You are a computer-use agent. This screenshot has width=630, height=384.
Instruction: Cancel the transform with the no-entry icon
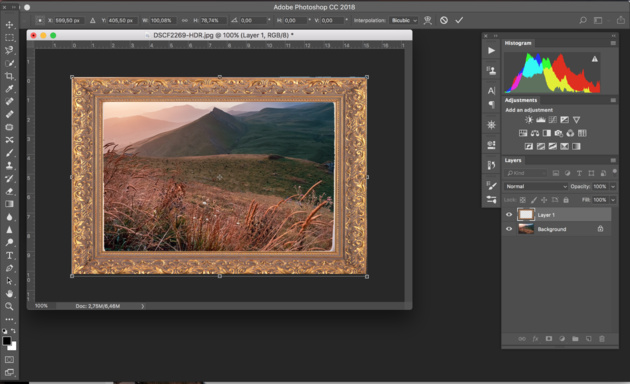click(x=444, y=20)
